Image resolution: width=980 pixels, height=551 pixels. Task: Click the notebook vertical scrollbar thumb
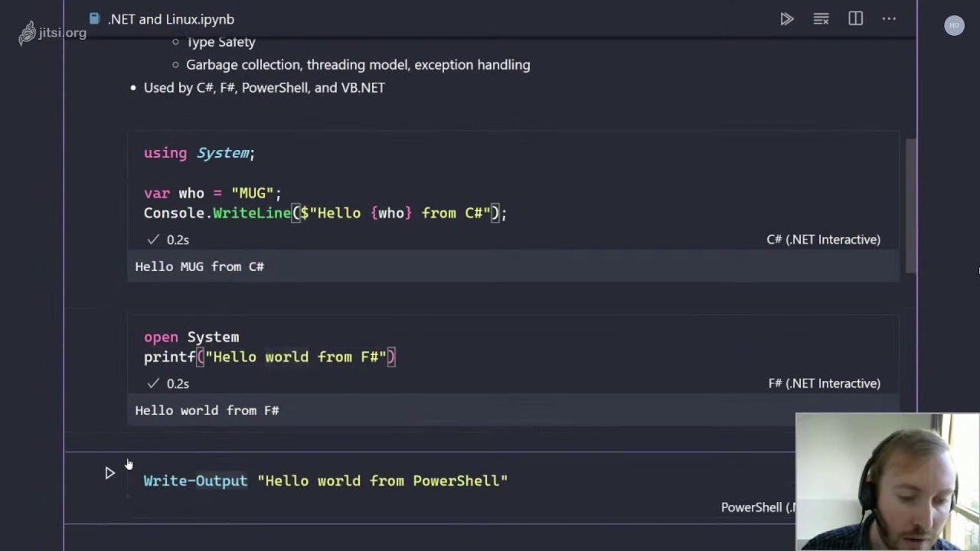(910, 205)
